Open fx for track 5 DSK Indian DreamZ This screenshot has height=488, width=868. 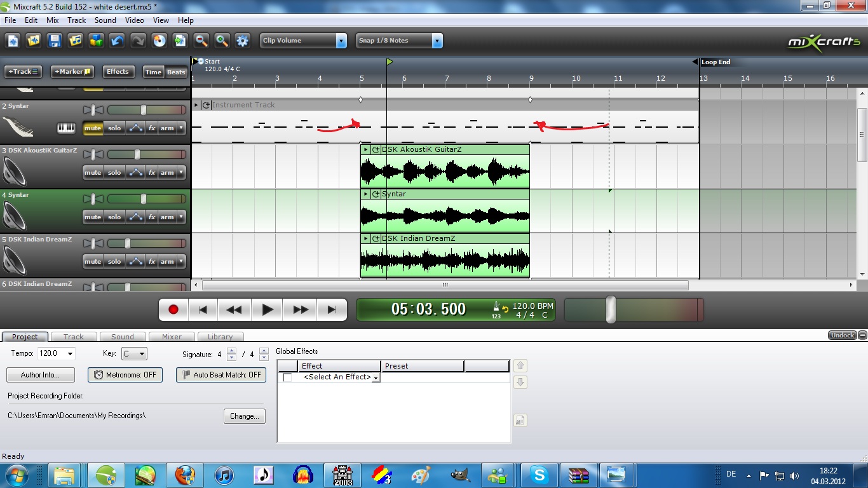(x=152, y=262)
